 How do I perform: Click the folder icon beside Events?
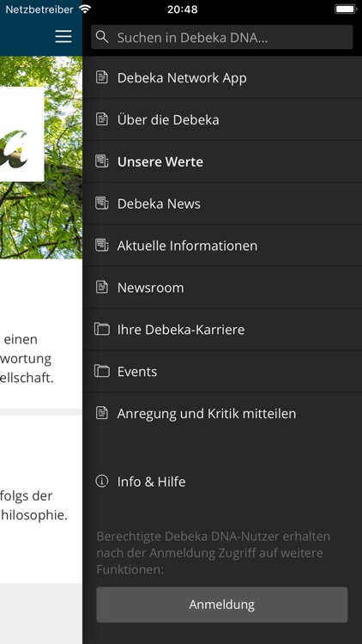(x=102, y=371)
